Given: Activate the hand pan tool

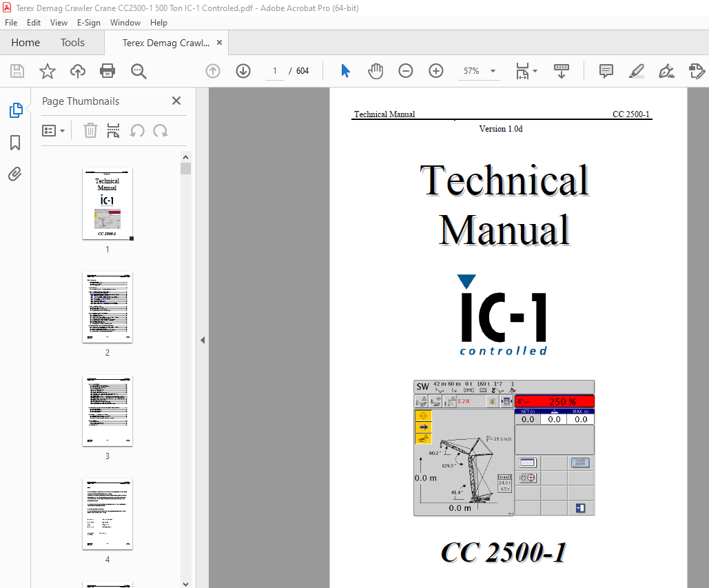Looking at the screenshot, I should [376, 71].
